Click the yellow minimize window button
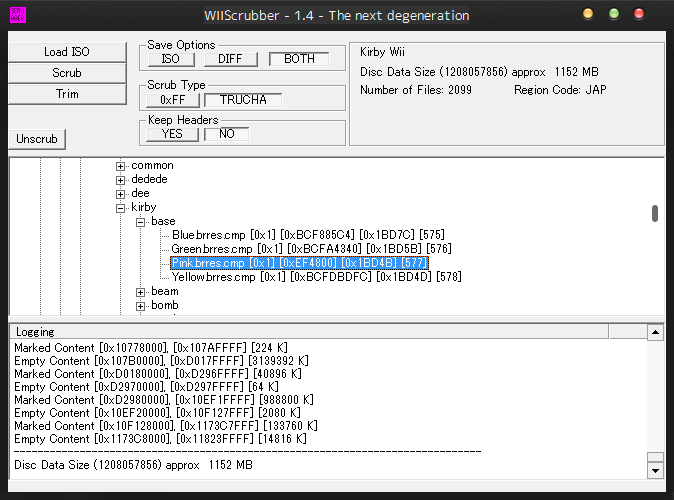Screen dimensions: 674x500 coord(588,14)
